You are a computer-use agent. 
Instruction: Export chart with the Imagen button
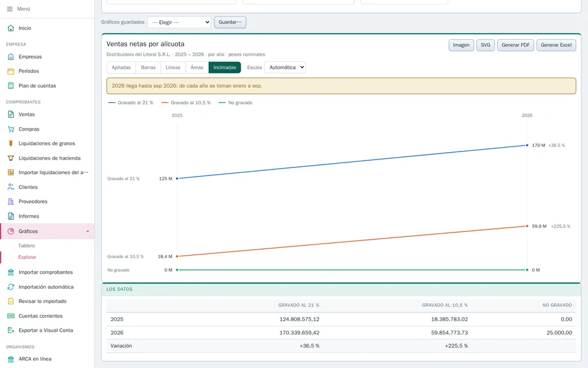pyautogui.click(x=461, y=45)
